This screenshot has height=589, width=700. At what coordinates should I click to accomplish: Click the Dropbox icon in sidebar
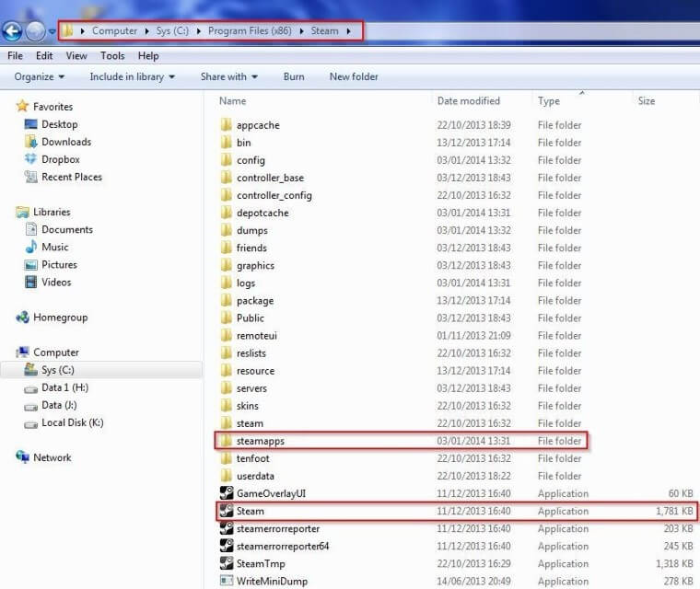pyautogui.click(x=30, y=159)
